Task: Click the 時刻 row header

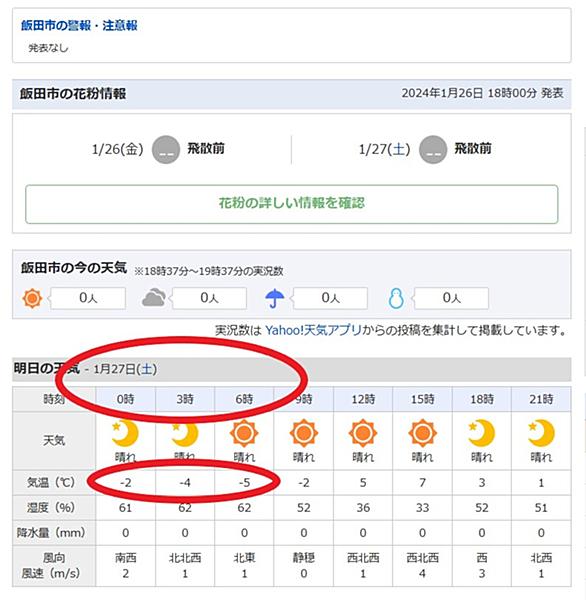Action: click(54, 399)
